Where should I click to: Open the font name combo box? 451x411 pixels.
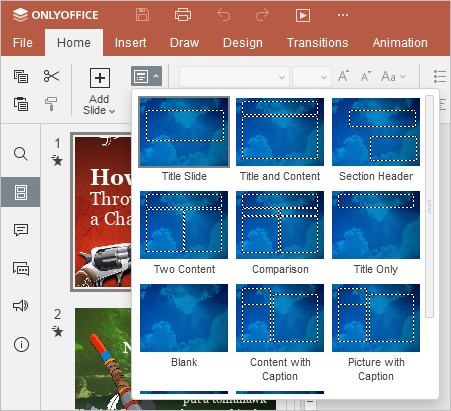pyautogui.click(x=234, y=77)
